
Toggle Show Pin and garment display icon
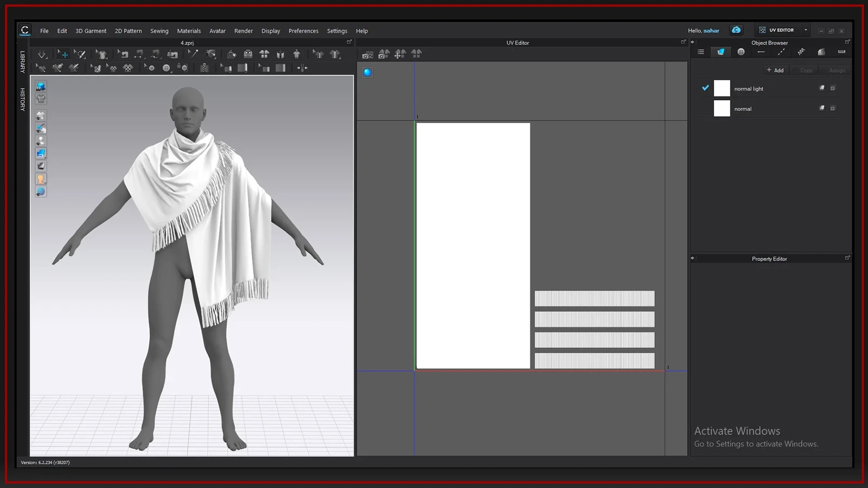(41, 129)
